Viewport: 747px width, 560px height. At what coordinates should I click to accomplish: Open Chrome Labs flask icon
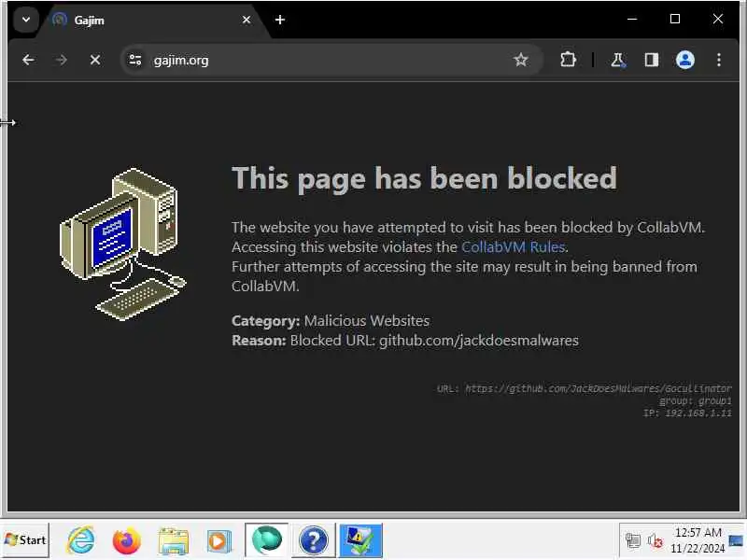pos(618,60)
